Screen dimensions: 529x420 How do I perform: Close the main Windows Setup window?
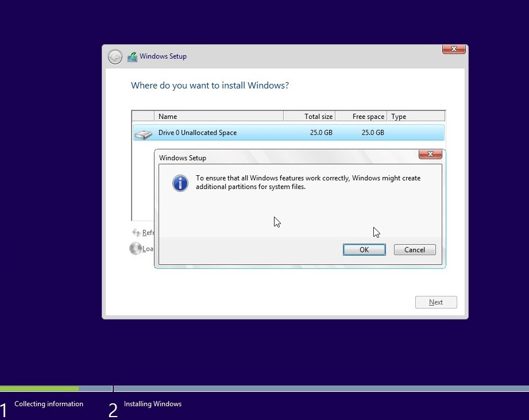point(454,49)
